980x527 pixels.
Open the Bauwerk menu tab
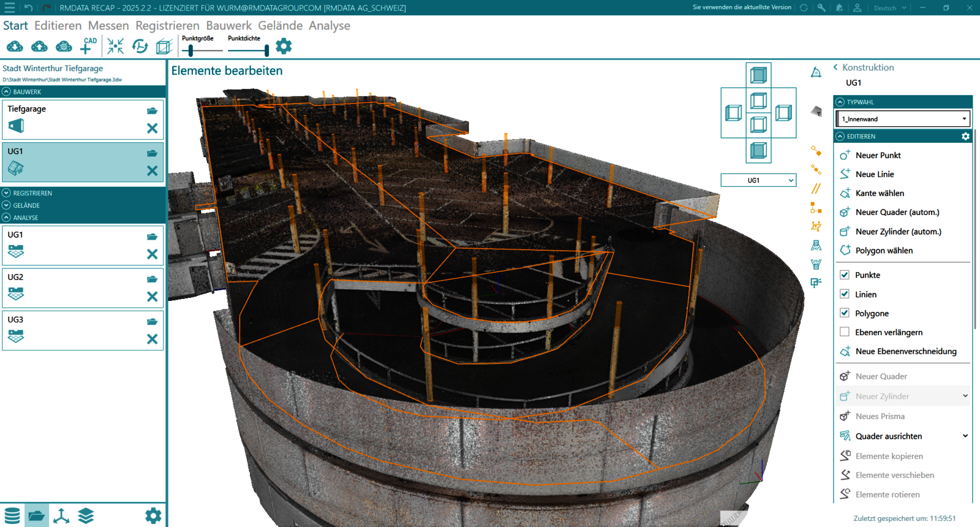pos(228,26)
